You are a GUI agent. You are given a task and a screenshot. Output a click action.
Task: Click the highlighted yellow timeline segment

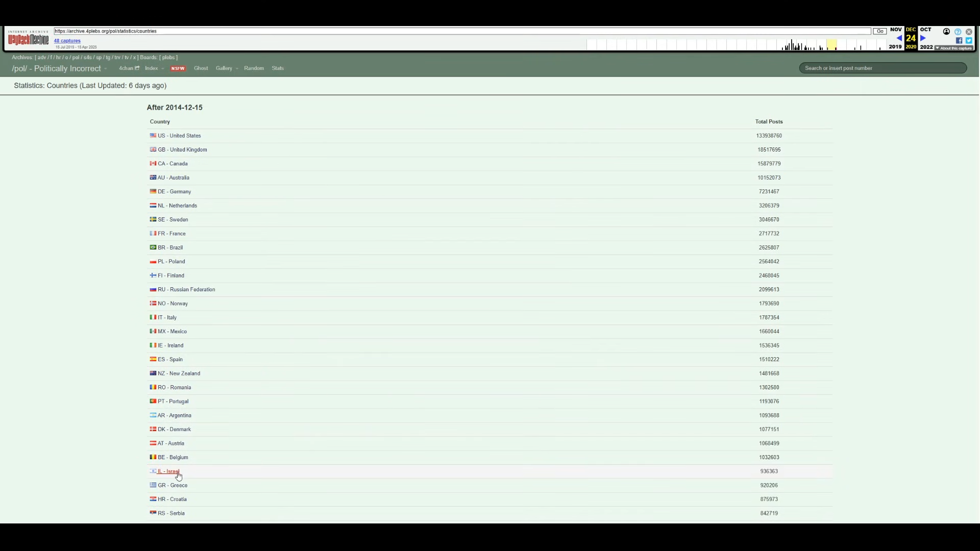pos(831,45)
